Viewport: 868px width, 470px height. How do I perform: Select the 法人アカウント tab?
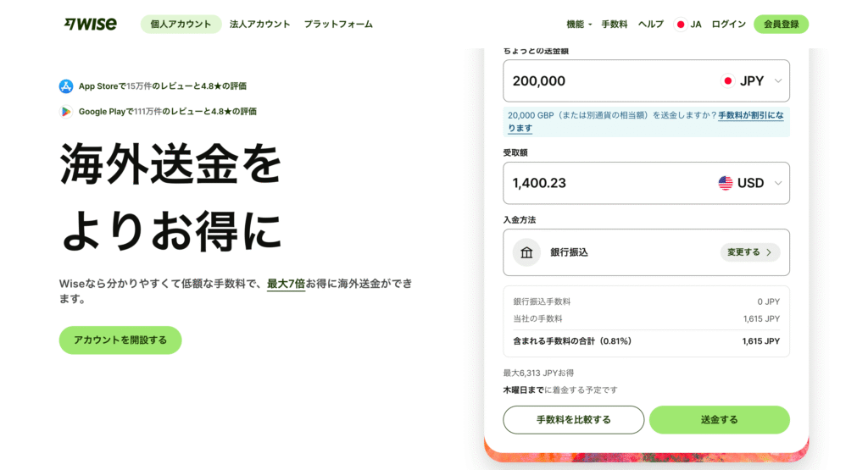259,25
